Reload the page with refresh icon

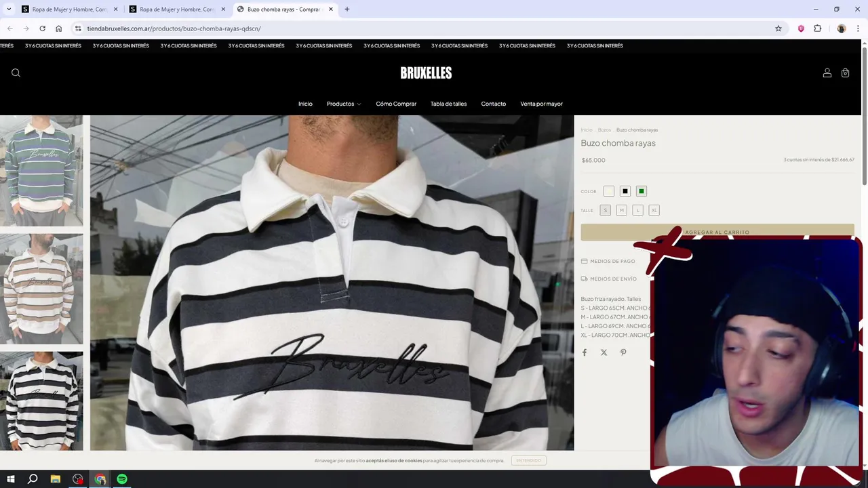click(x=42, y=28)
